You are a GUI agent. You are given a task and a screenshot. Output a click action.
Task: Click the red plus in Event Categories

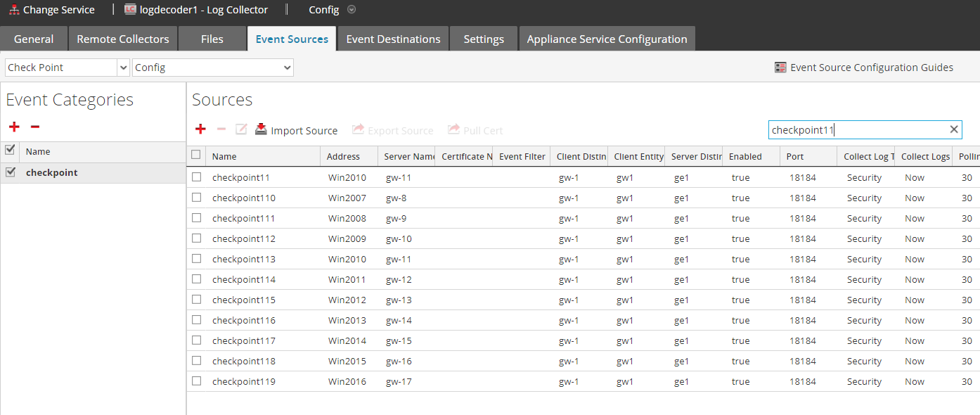click(14, 127)
